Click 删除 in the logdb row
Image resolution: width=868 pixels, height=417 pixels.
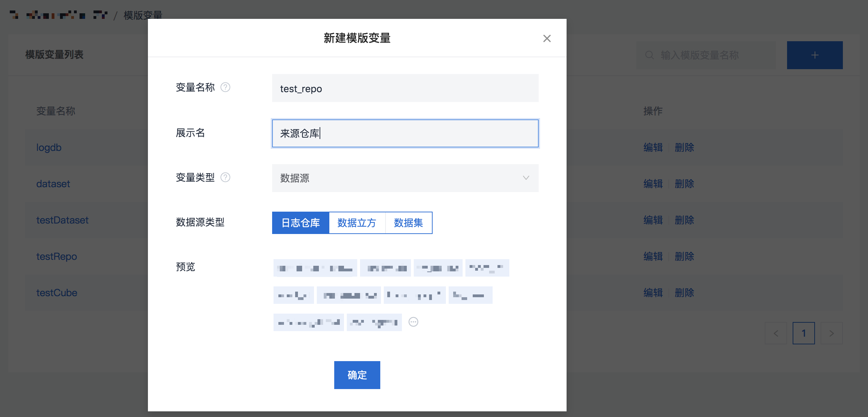tap(684, 147)
